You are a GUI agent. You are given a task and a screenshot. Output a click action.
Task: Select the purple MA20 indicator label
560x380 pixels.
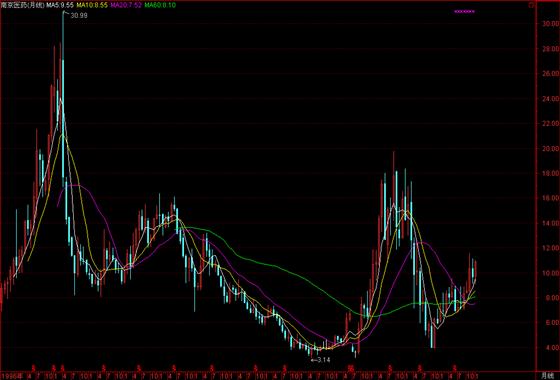[x=126, y=5]
